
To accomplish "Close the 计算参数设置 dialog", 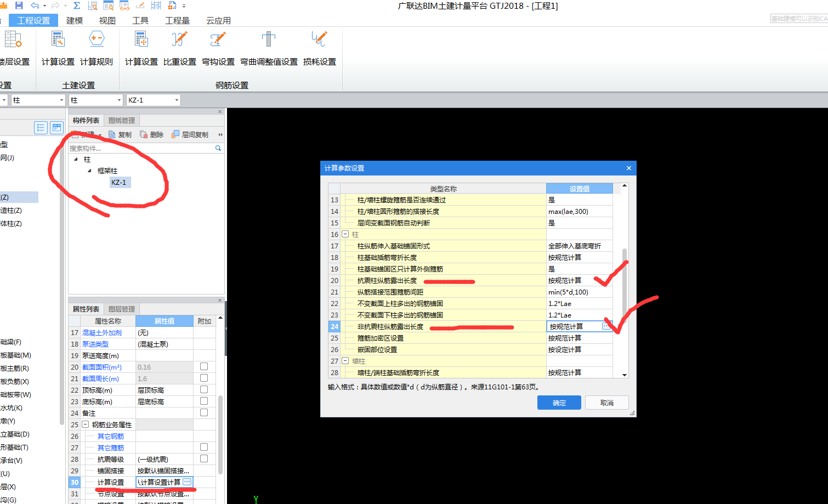I will (x=629, y=168).
